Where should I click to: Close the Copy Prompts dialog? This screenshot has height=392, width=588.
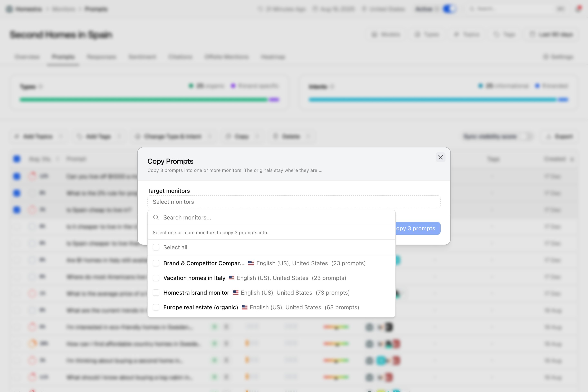coord(441,157)
